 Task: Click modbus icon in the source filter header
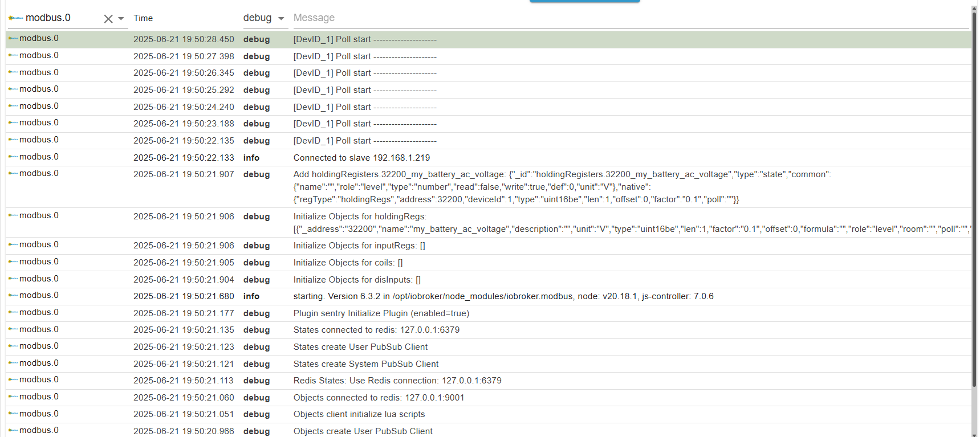tap(15, 18)
